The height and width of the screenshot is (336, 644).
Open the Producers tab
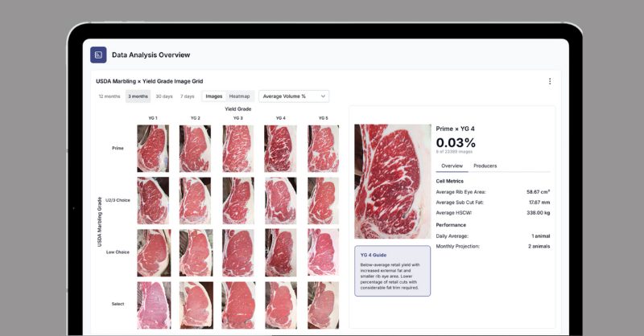coord(485,166)
